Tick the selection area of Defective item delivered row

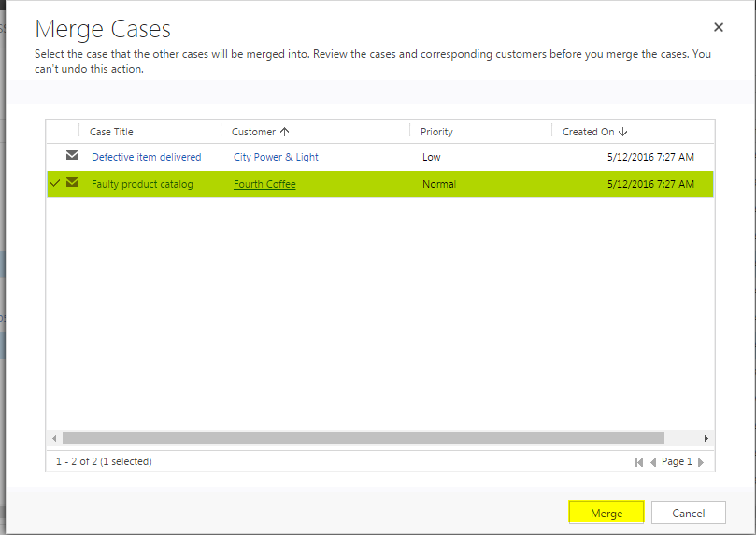[x=55, y=157]
